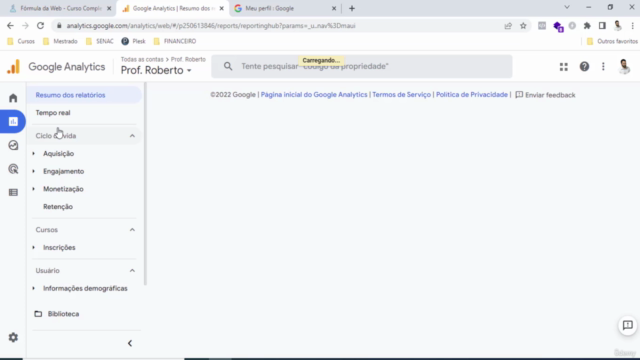The image size is (640, 360).
Task: Open Biblioteca in the sidebar
Action: click(x=63, y=314)
